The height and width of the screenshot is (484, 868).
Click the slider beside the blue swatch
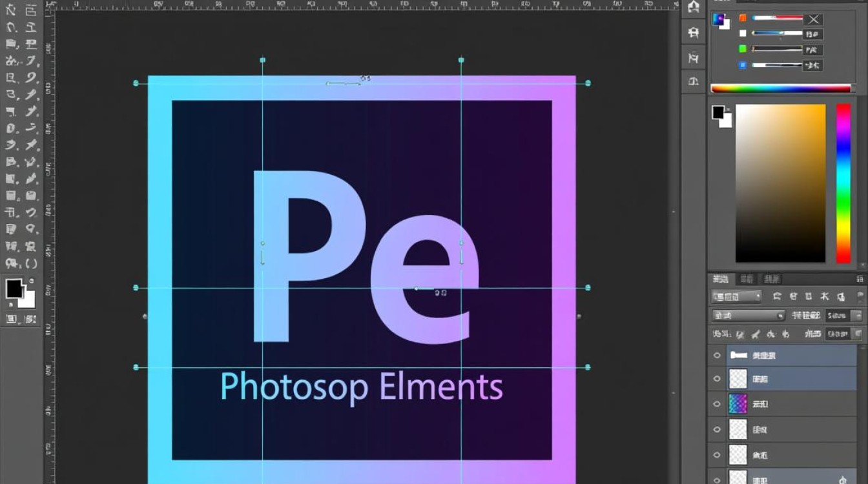point(778,65)
